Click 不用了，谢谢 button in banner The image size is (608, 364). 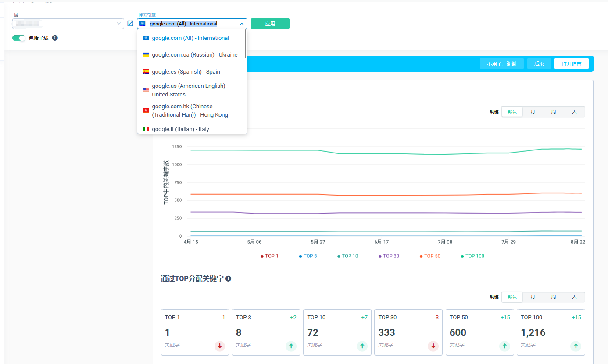(x=502, y=64)
